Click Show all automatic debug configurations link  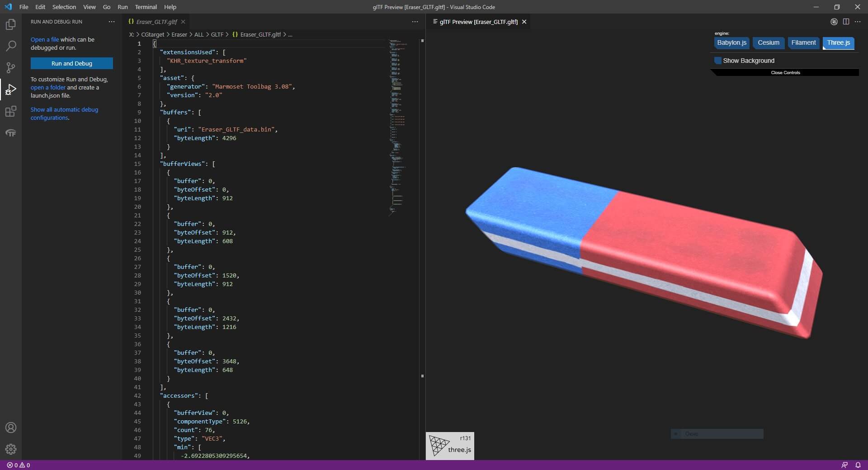click(x=64, y=113)
